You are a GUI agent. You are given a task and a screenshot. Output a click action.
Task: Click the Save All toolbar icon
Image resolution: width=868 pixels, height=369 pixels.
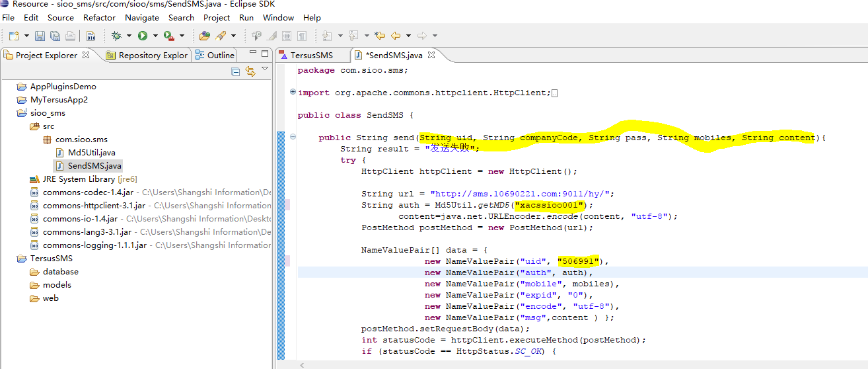click(55, 36)
